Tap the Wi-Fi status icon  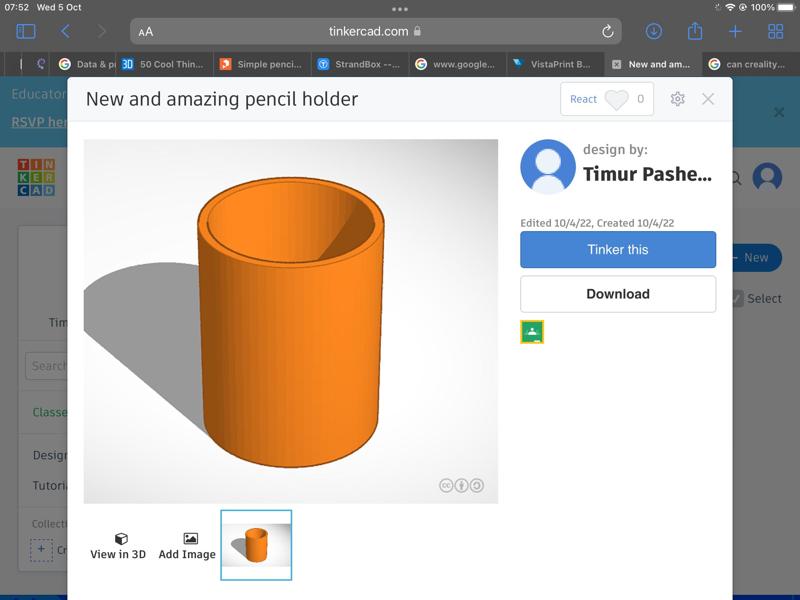pos(730,7)
